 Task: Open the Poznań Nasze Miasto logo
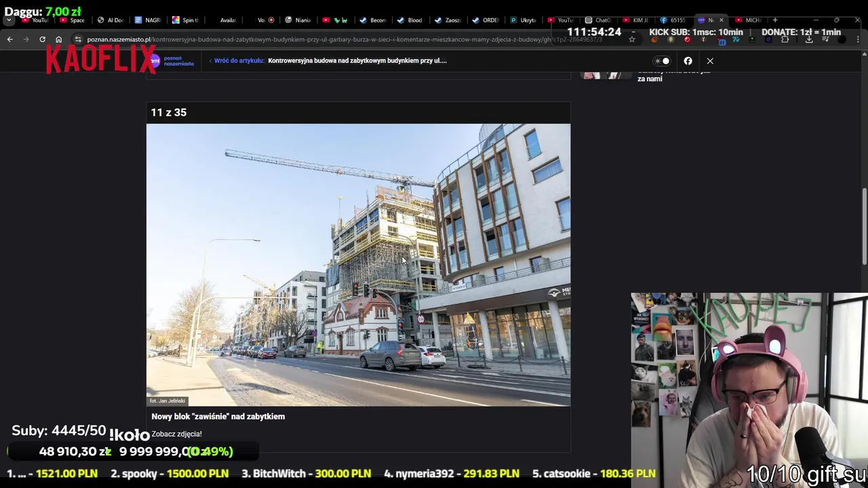pyautogui.click(x=172, y=61)
